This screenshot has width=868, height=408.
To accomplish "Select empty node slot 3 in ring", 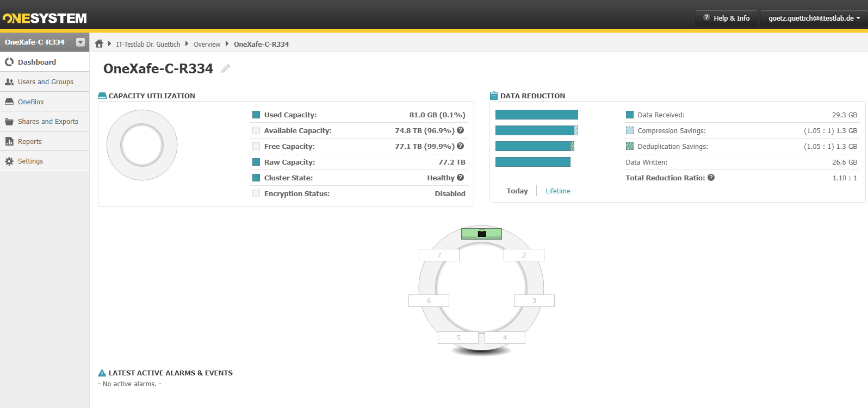I will tap(534, 300).
